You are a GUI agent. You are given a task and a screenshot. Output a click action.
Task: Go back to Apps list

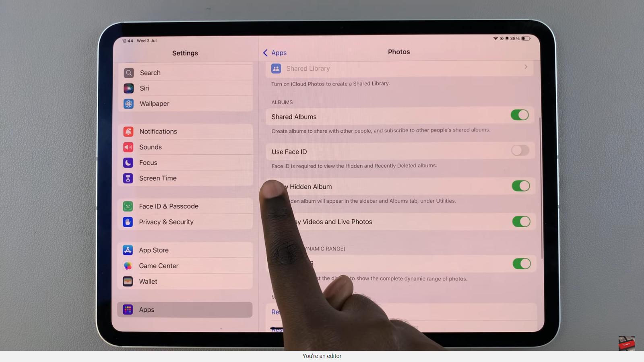275,53
